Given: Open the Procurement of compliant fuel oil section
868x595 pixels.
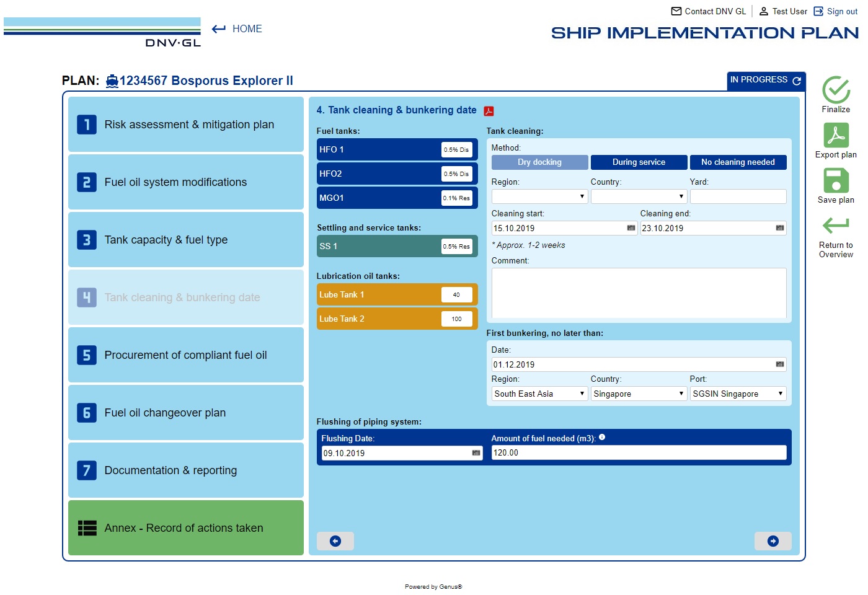Looking at the screenshot, I should point(185,355).
